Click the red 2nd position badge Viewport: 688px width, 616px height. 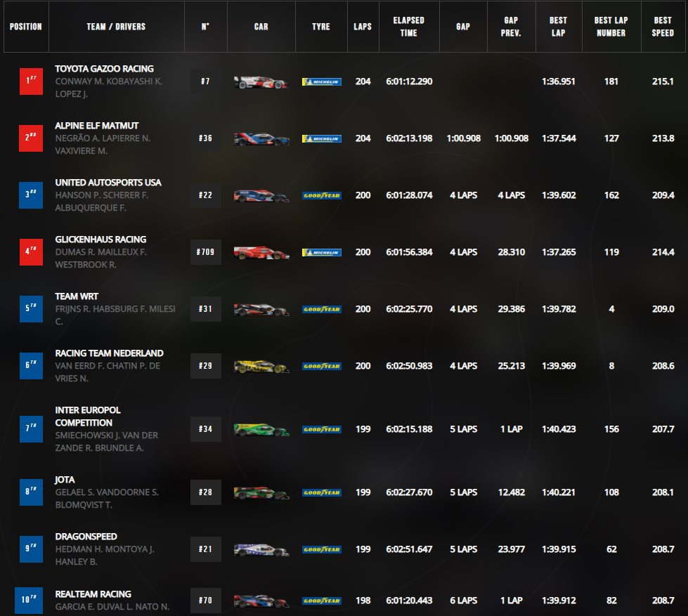[x=31, y=138]
